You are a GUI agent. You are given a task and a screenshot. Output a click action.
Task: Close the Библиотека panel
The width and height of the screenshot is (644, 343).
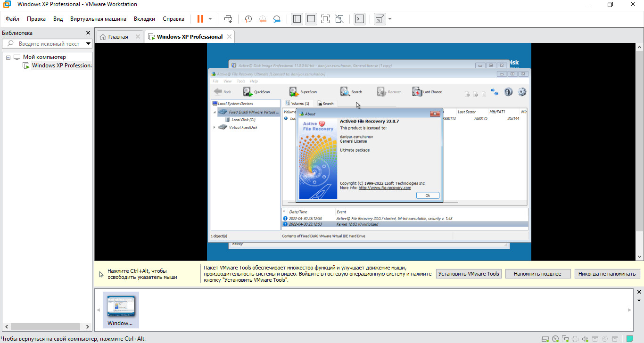tap(88, 33)
